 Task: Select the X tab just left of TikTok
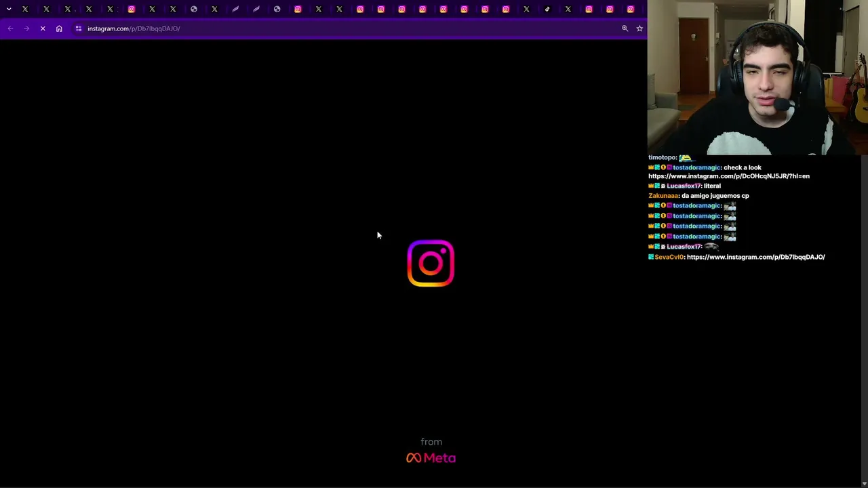526,9
